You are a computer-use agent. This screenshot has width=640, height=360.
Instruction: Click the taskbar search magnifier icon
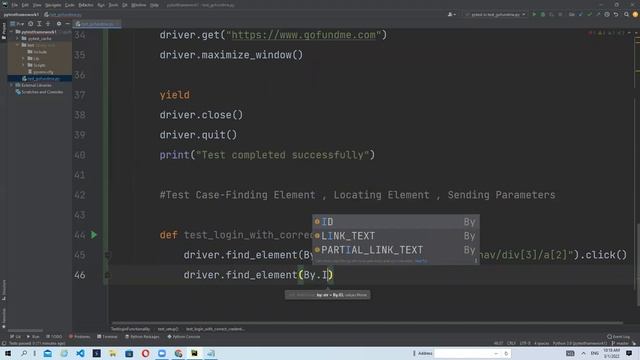[x=24, y=353]
